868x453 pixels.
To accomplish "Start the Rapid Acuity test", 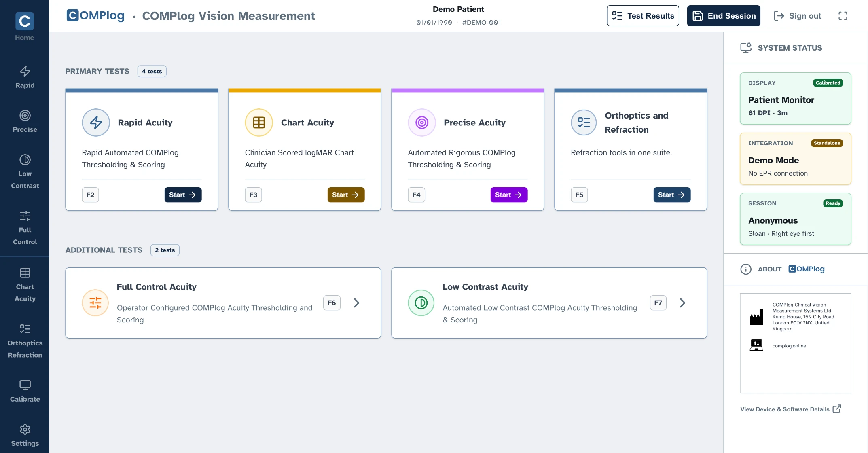I will click(183, 195).
